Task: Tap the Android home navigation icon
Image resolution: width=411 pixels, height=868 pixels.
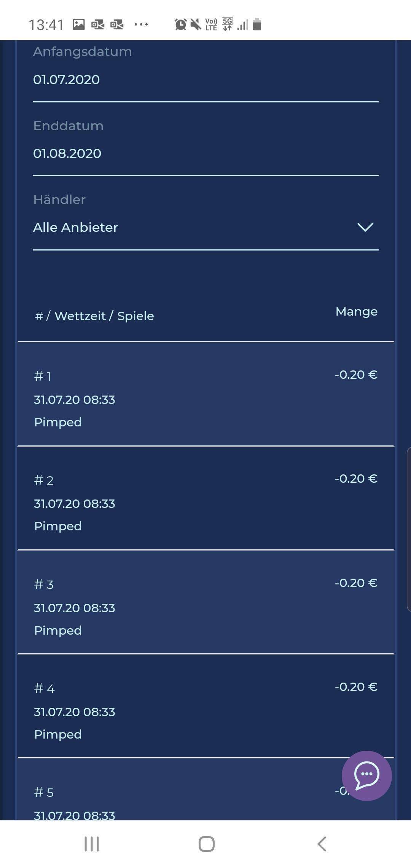Action: 206,844
